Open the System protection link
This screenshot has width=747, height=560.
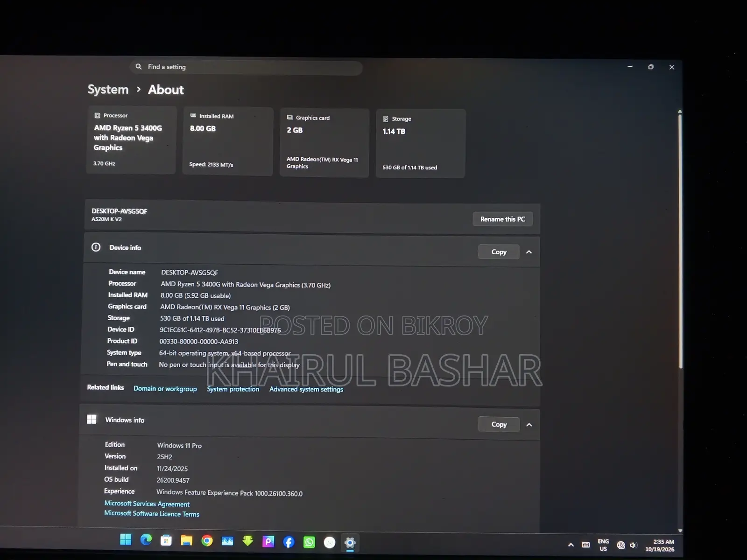coord(233,389)
